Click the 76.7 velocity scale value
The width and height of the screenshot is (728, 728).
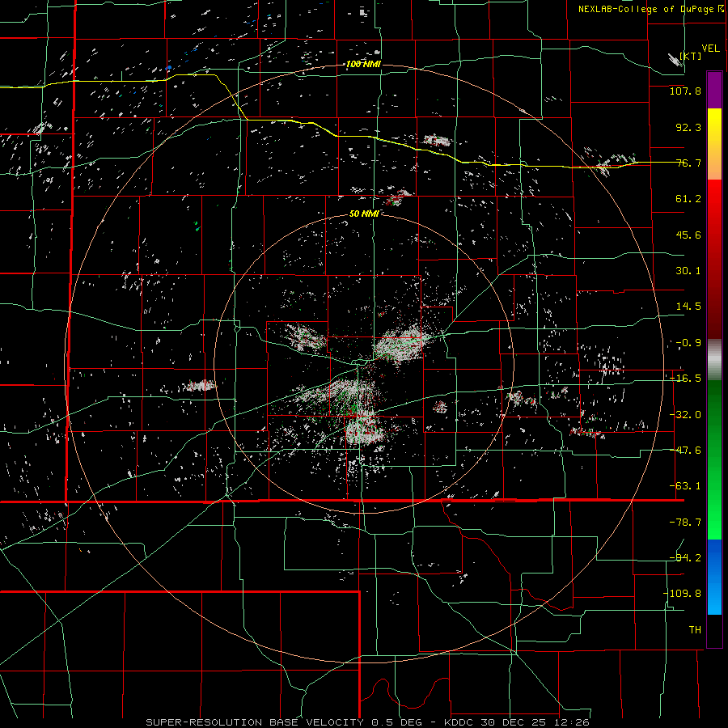[x=688, y=163]
